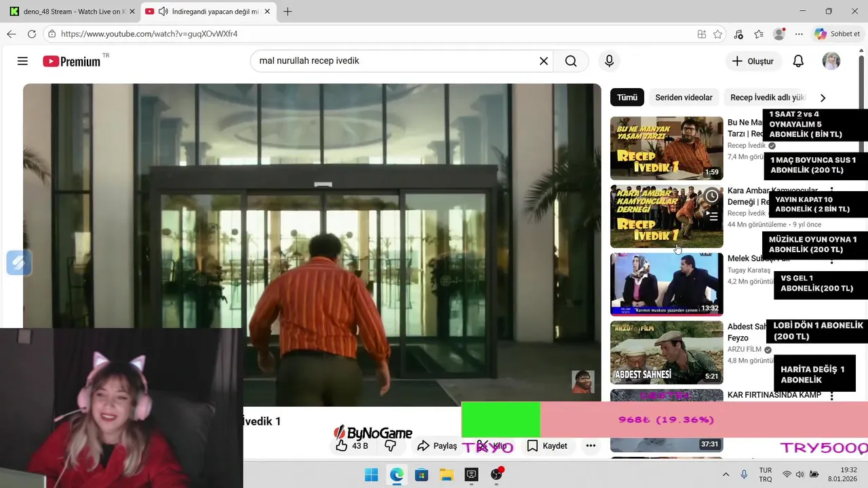Open the blue floating widget on left edge
Viewport: 868px width, 488px height.
point(18,263)
